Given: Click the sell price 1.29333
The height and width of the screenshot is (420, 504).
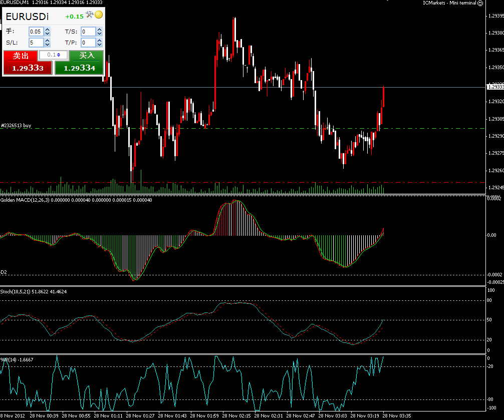Looking at the screenshot, I should [x=28, y=68].
